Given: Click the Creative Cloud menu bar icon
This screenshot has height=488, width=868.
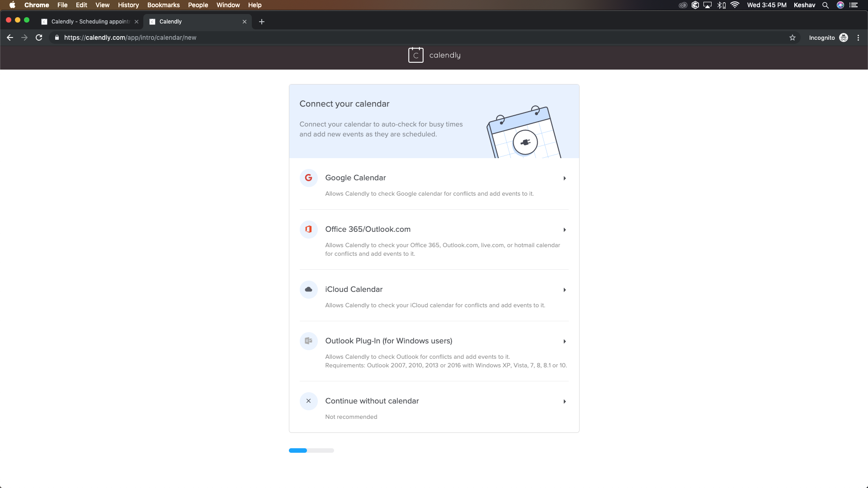Looking at the screenshot, I should 683,5.
